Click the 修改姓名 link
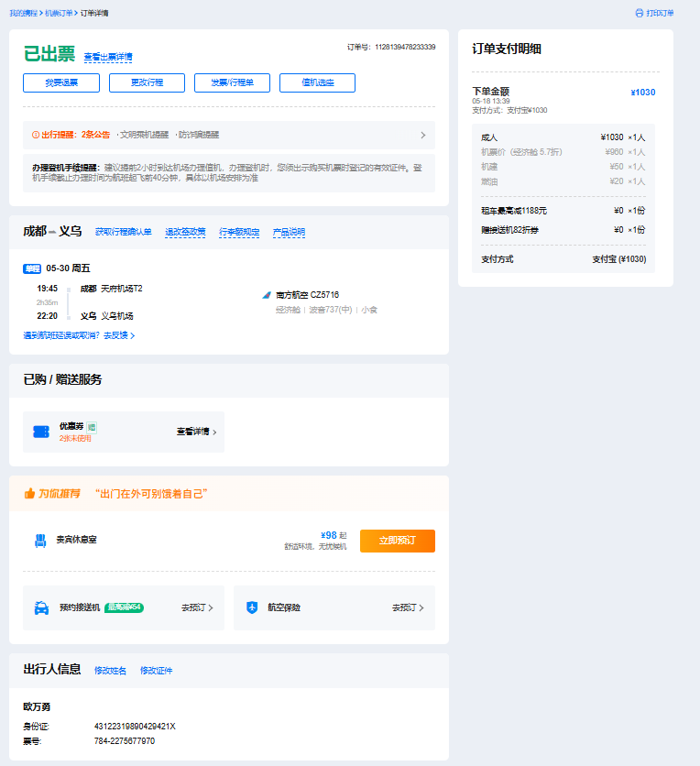 click(111, 671)
